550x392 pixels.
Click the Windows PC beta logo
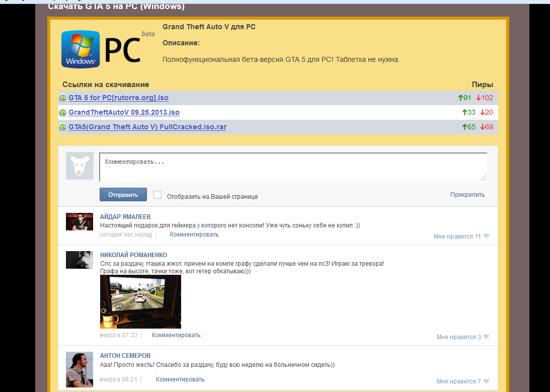tap(108, 49)
